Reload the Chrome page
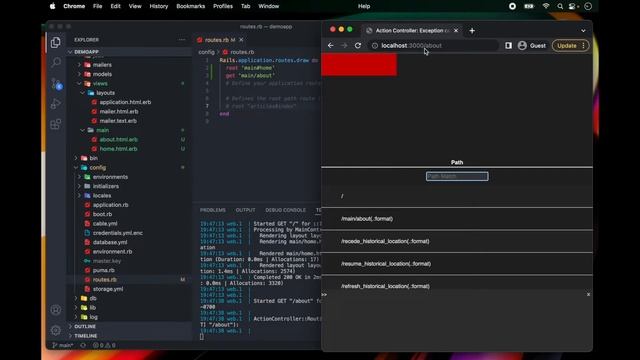Screen dimensions: 640x360 [x=358, y=46]
